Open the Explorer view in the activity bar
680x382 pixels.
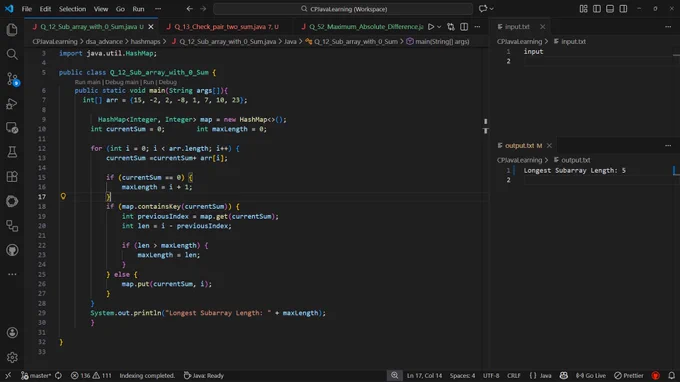pyautogui.click(x=12, y=29)
